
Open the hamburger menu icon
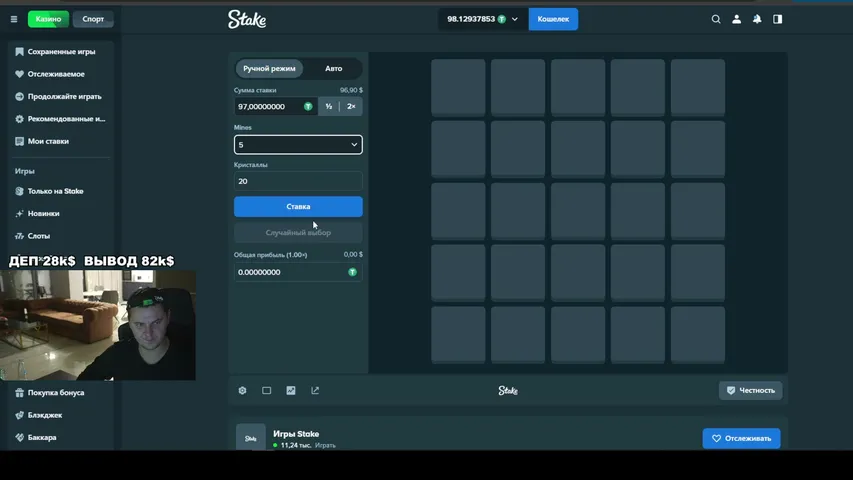coord(14,19)
